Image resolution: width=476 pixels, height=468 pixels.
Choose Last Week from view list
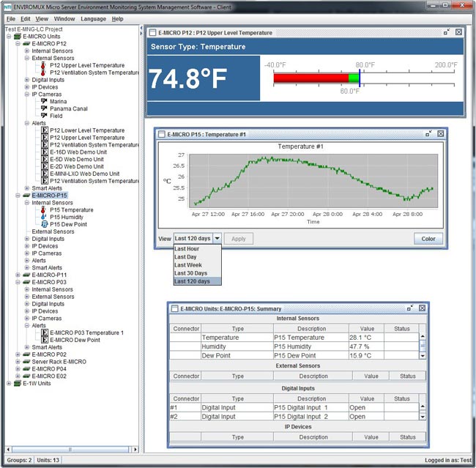pyautogui.click(x=197, y=265)
